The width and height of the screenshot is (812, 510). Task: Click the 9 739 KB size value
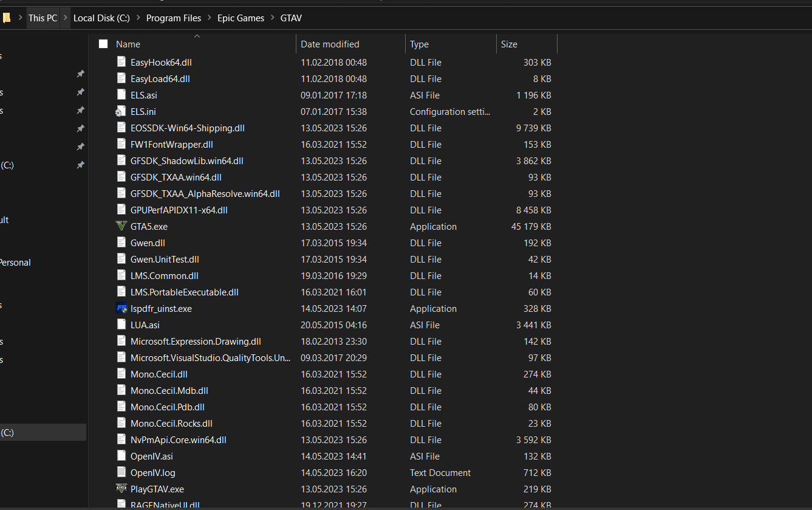[534, 128]
